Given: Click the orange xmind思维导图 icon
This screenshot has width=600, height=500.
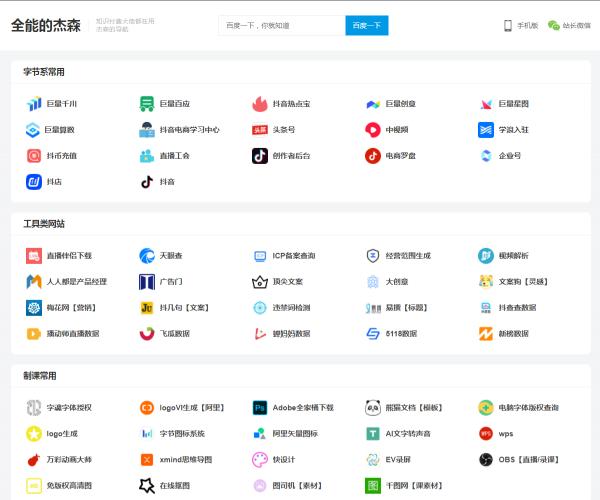Looking at the screenshot, I should [147, 459].
